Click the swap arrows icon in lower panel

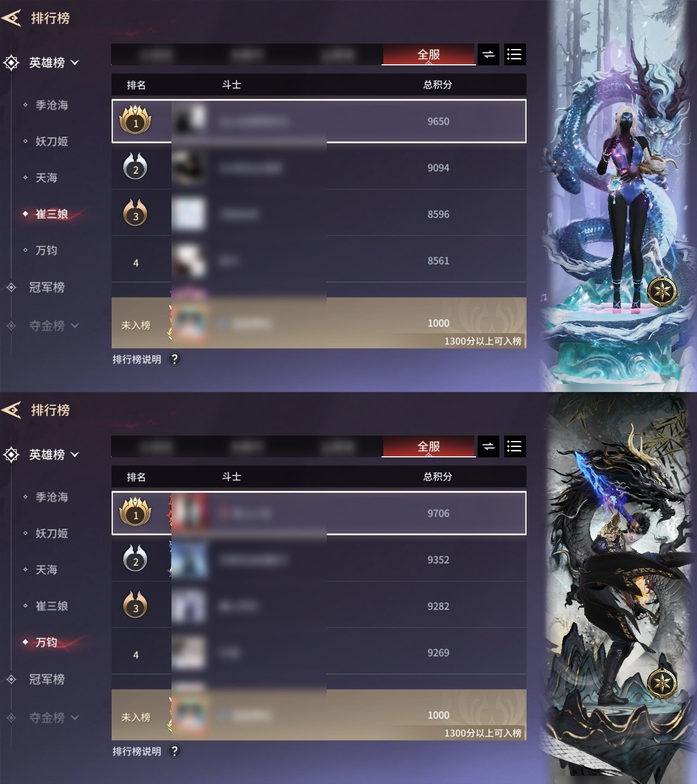pos(488,446)
